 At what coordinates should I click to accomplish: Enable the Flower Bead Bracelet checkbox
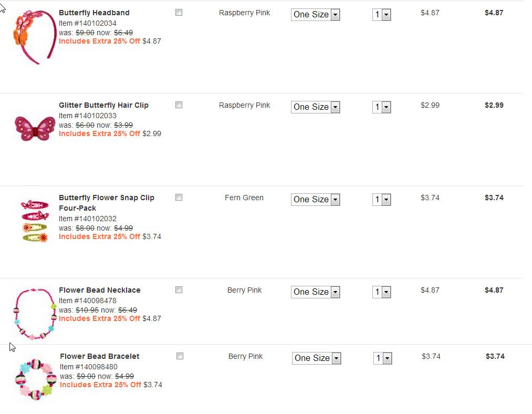[180, 356]
